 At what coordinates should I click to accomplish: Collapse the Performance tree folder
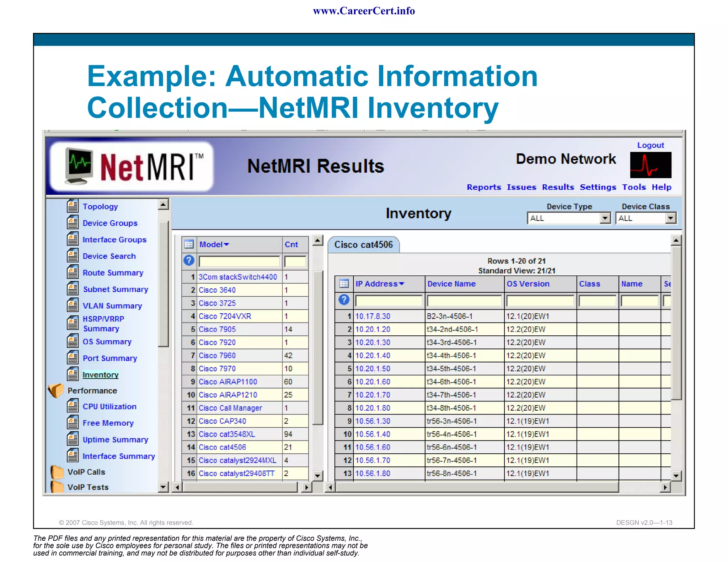pos(56,390)
